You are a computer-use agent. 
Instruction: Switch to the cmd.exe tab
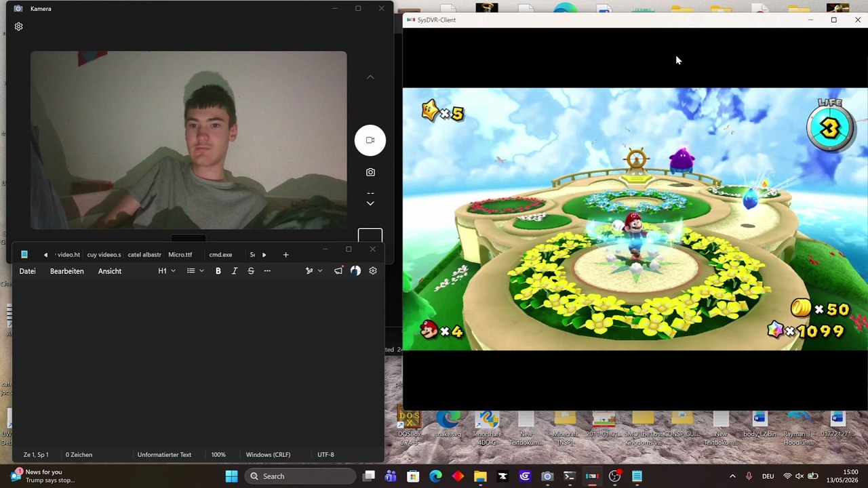(x=221, y=255)
